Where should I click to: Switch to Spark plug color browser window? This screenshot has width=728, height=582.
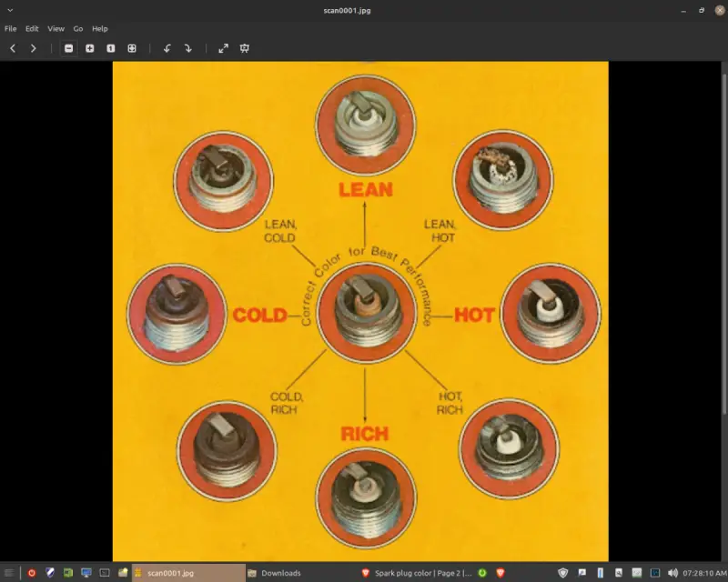click(x=416, y=573)
